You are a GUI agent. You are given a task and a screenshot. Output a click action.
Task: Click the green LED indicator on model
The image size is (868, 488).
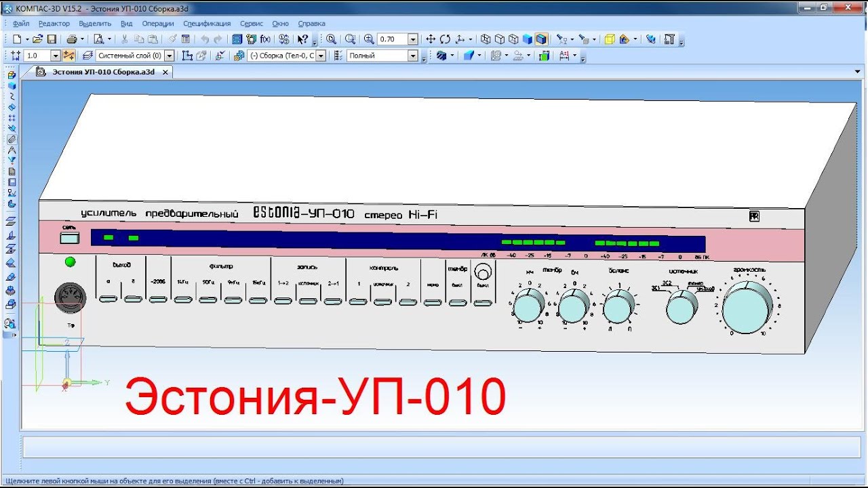(x=70, y=262)
